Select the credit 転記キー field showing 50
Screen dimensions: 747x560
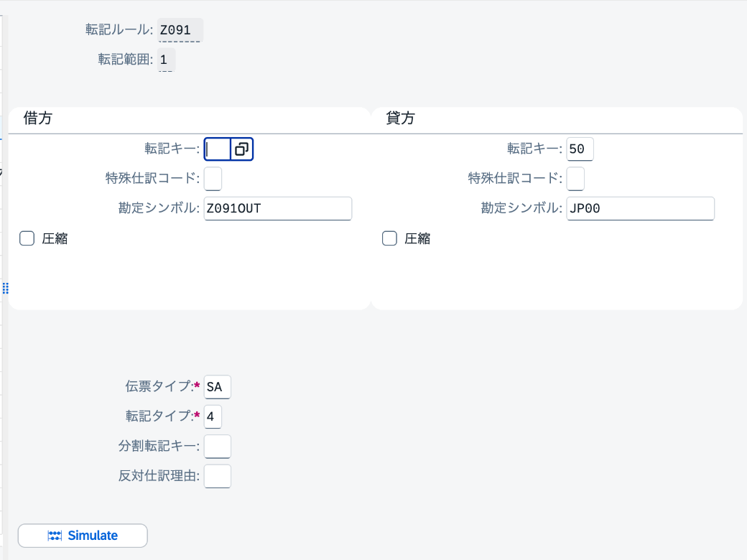pos(580,149)
